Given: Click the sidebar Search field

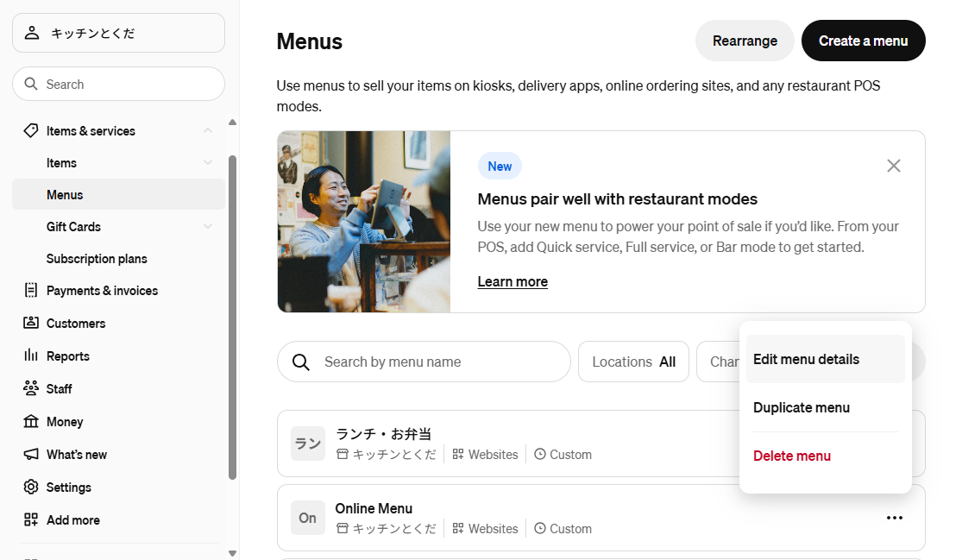Looking at the screenshot, I should coord(118,84).
